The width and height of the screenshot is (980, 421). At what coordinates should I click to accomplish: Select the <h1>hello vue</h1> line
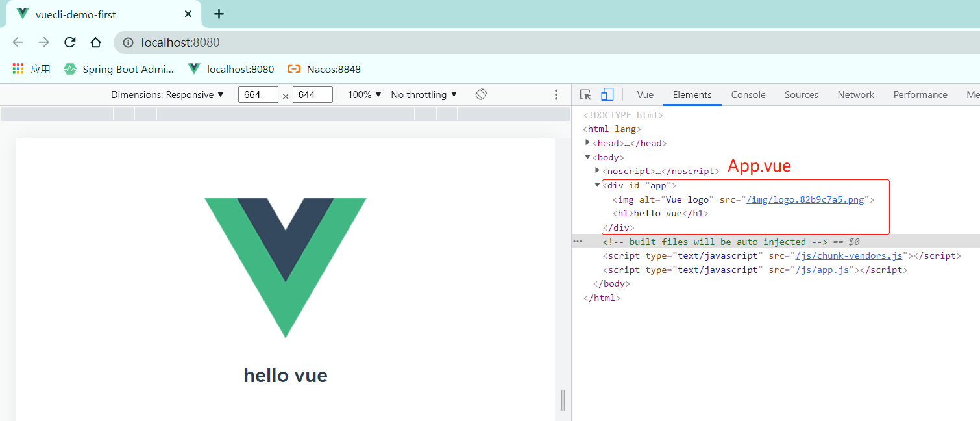click(661, 214)
